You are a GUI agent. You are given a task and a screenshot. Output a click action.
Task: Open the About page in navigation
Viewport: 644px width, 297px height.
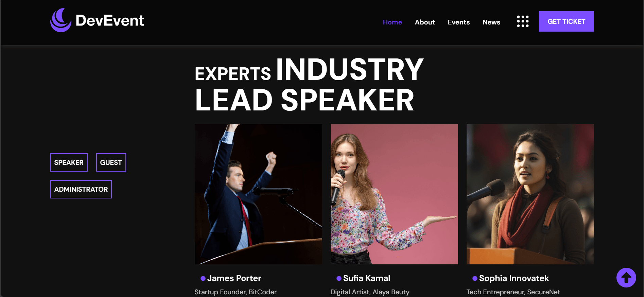click(x=425, y=22)
